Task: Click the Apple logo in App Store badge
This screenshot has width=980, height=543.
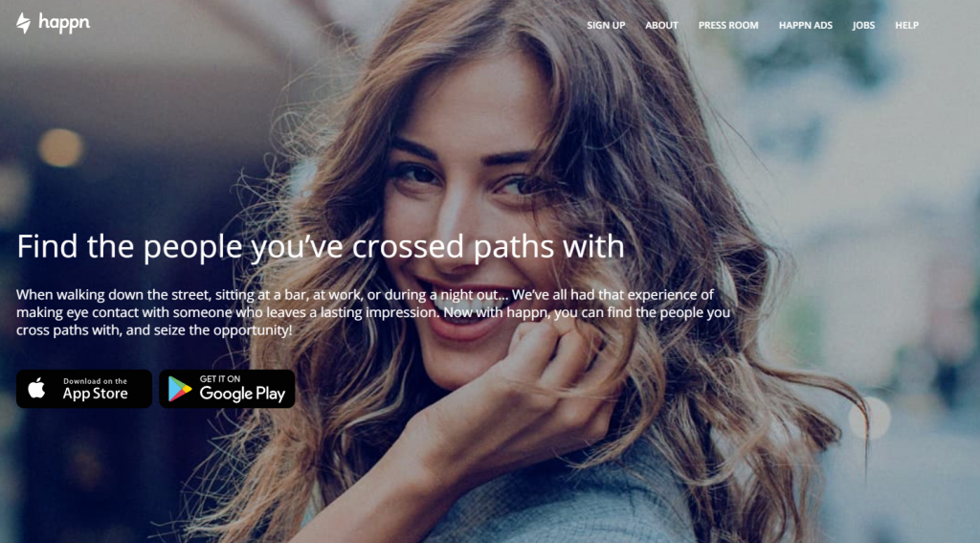Action: pyautogui.click(x=36, y=389)
